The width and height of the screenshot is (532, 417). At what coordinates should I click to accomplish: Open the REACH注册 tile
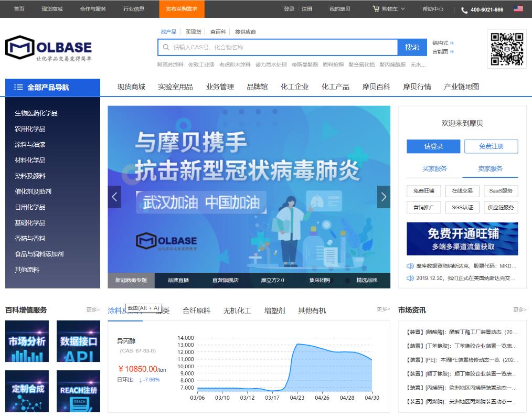point(78,391)
